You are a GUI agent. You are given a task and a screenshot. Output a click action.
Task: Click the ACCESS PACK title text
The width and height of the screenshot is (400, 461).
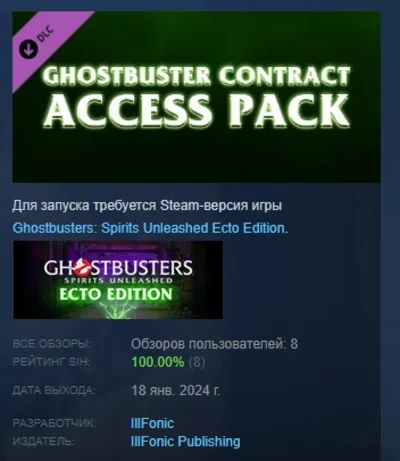pos(197,109)
